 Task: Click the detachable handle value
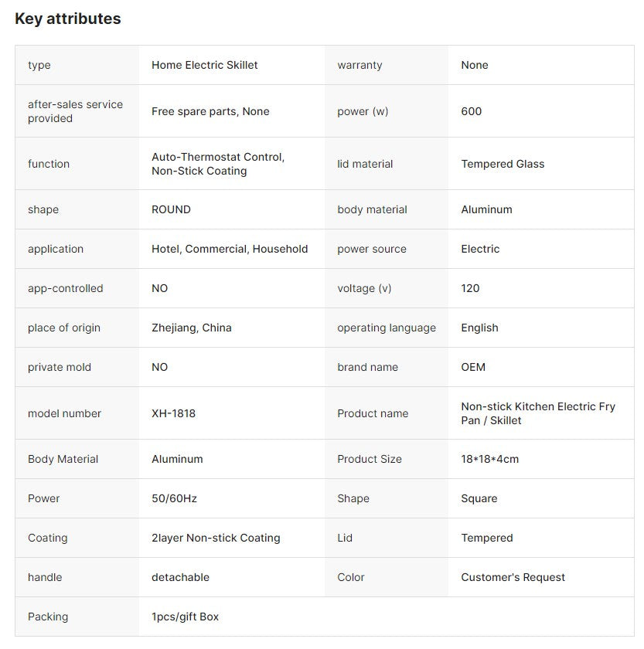(x=181, y=577)
